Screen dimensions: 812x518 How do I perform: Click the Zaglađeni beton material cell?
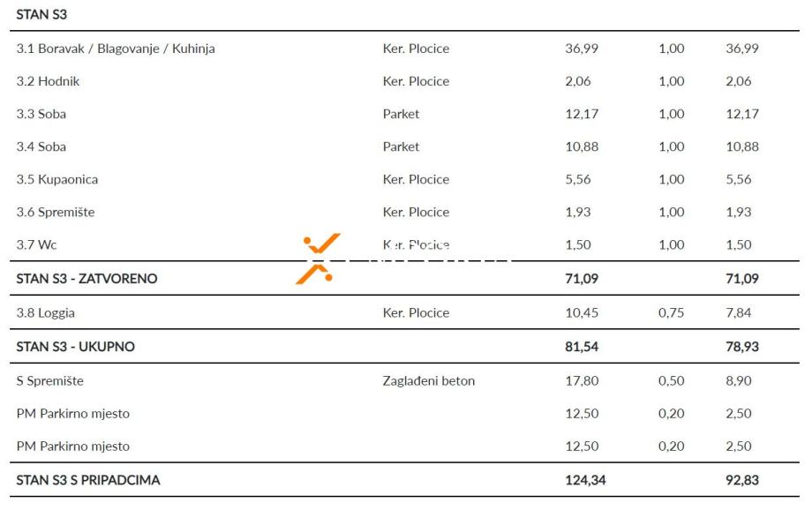(428, 381)
